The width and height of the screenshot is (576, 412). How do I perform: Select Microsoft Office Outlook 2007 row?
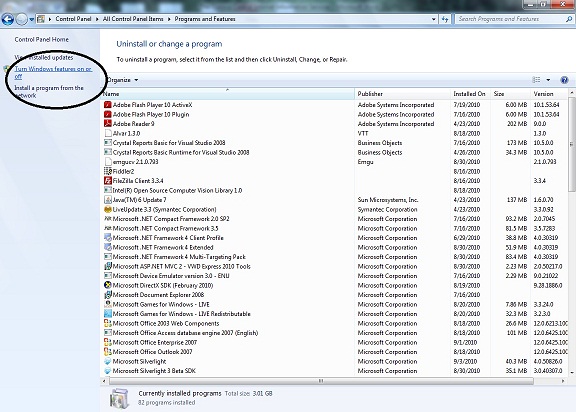(335, 352)
